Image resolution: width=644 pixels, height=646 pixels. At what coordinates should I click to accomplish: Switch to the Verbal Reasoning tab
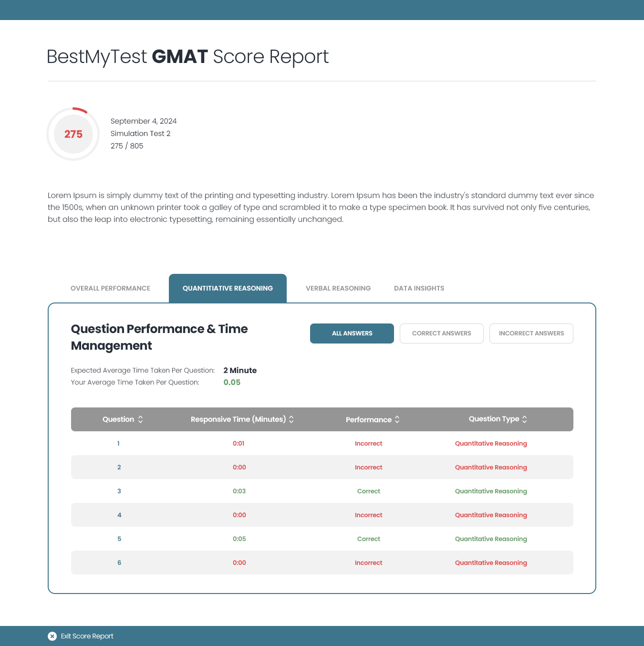[x=338, y=288]
